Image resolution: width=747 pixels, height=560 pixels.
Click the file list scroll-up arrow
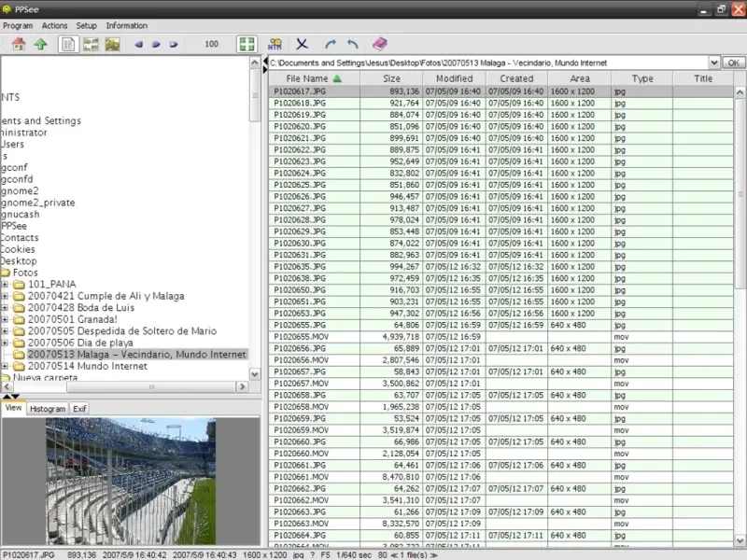point(740,91)
